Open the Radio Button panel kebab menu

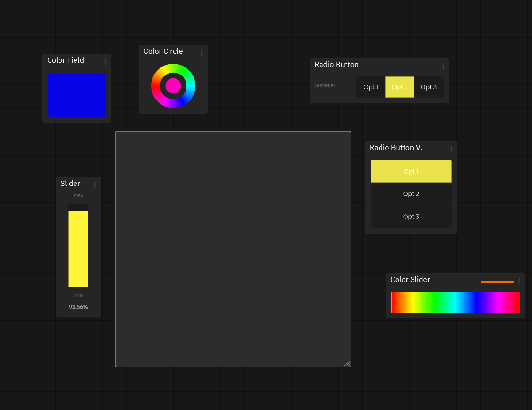tap(443, 66)
